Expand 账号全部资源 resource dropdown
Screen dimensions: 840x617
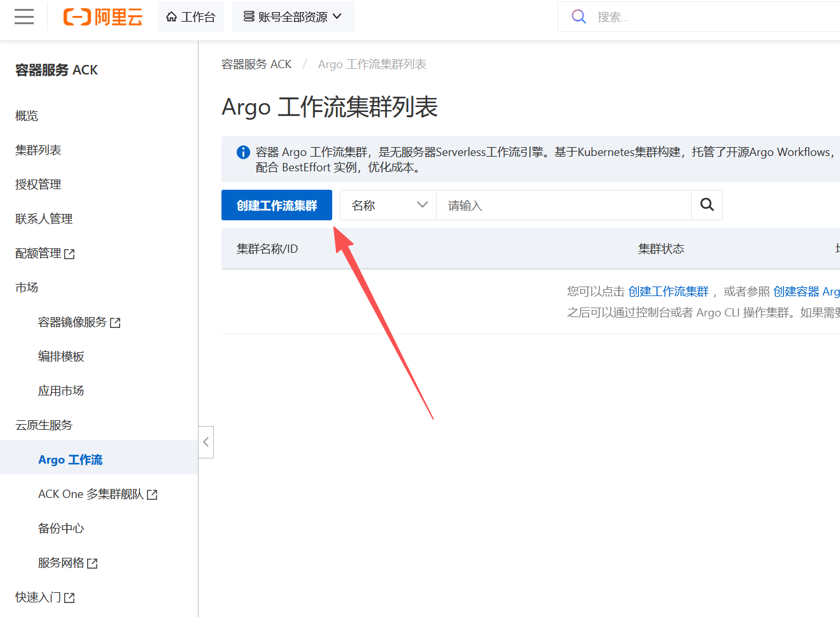click(293, 17)
